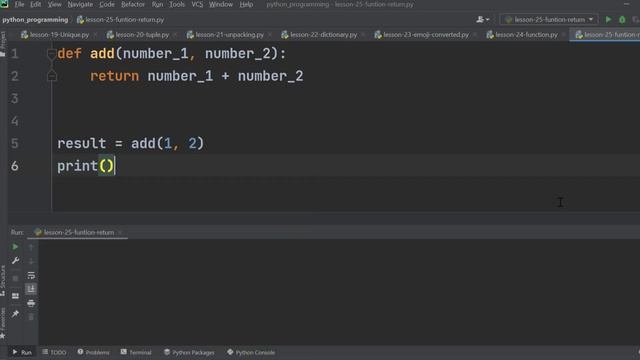Collapse the add function fold marker on line 1
The height and width of the screenshot is (360, 640).
point(51,53)
